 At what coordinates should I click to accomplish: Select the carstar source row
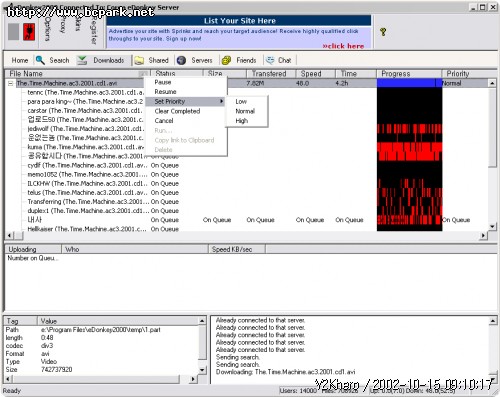(85, 110)
